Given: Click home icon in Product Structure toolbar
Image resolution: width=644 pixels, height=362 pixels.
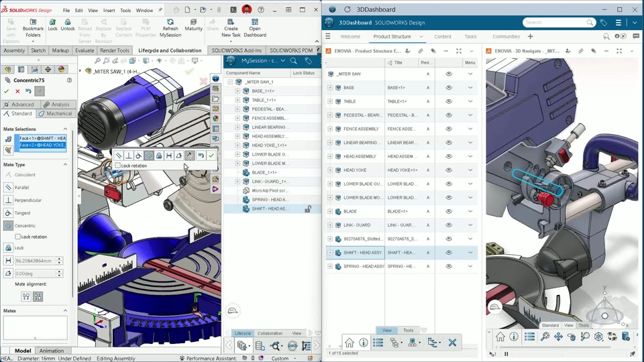Looking at the screenshot, I should click(349, 343).
